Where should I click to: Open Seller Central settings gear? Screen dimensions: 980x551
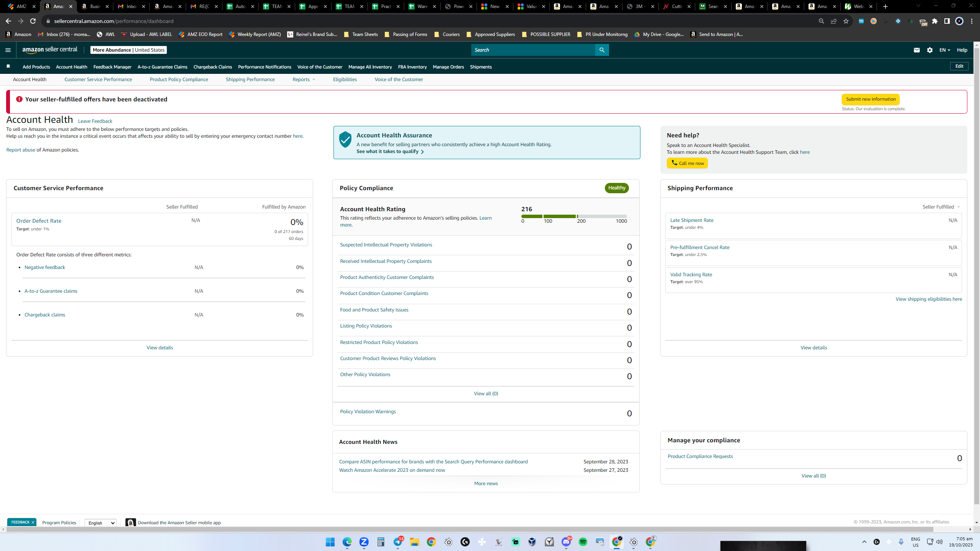click(930, 50)
